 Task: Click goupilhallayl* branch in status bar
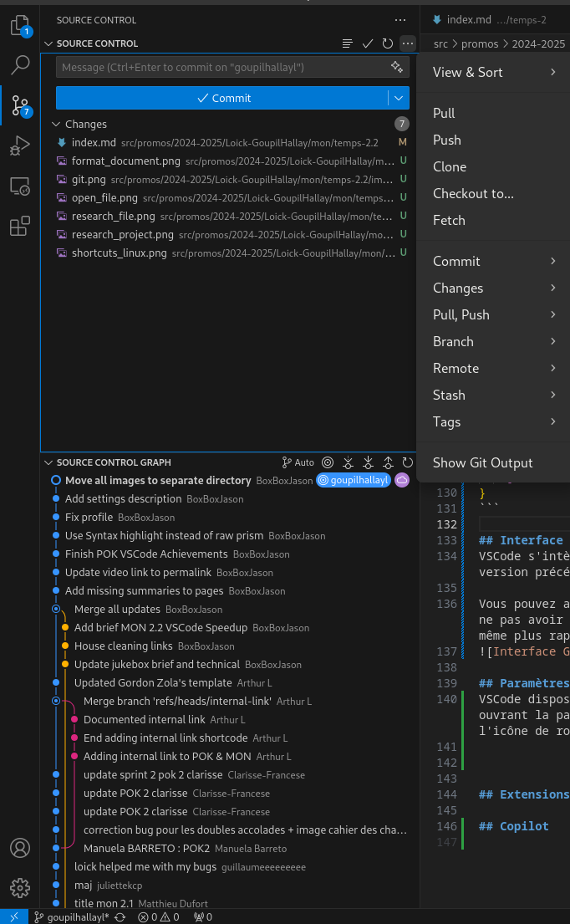click(71, 917)
